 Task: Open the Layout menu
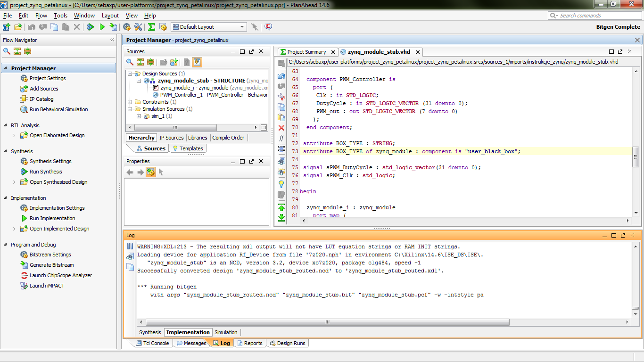point(110,16)
